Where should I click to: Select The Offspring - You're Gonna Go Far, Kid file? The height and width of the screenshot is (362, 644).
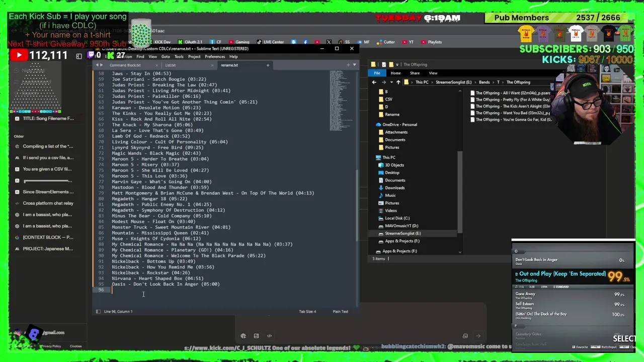[511, 119]
